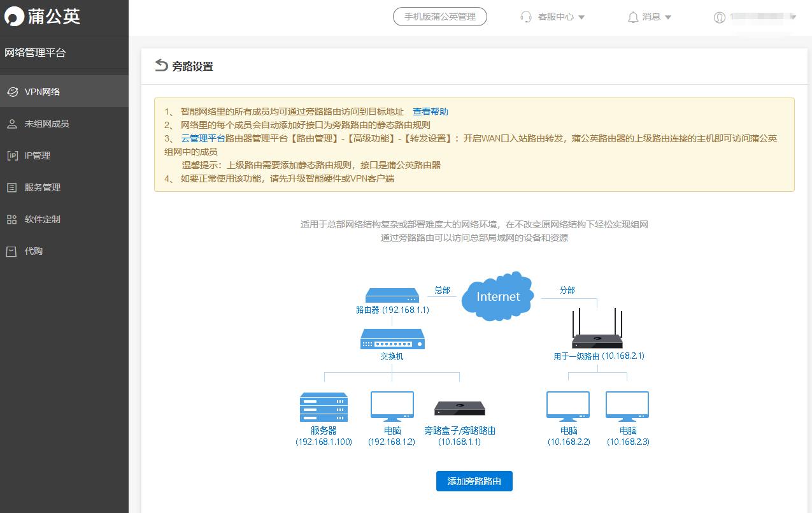Select the 软件定制 sidebar icon
This screenshot has width=812, height=513.
tap(13, 219)
